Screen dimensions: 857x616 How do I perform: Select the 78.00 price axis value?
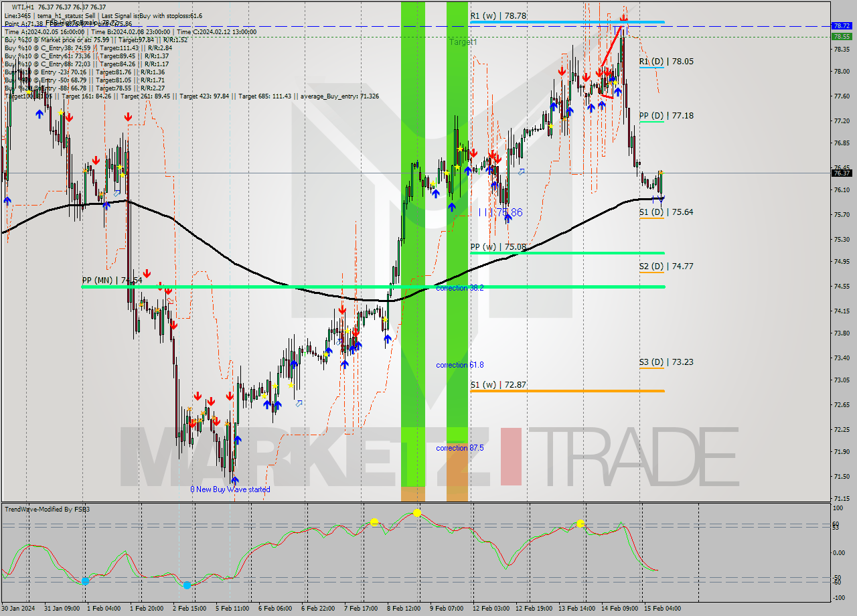tap(842, 71)
